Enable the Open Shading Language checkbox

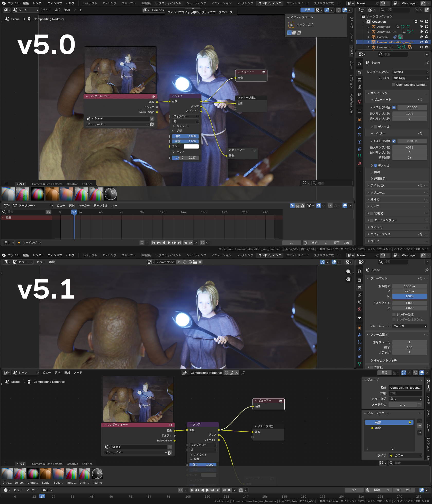tap(394, 85)
